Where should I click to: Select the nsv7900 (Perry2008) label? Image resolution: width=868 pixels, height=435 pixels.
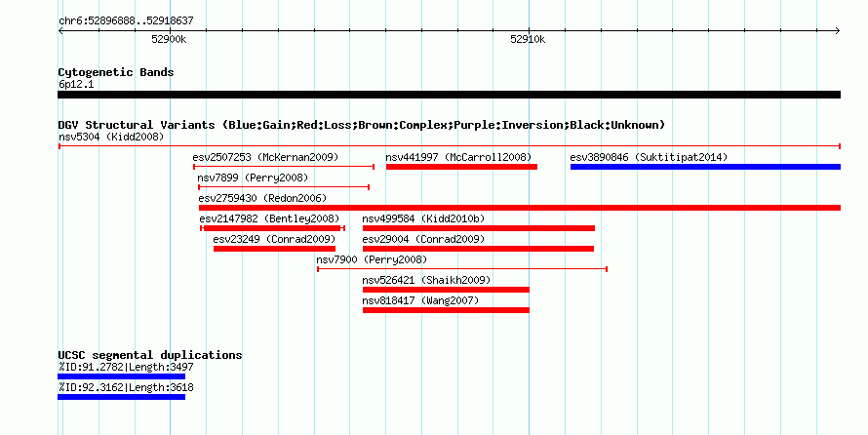tap(372, 259)
